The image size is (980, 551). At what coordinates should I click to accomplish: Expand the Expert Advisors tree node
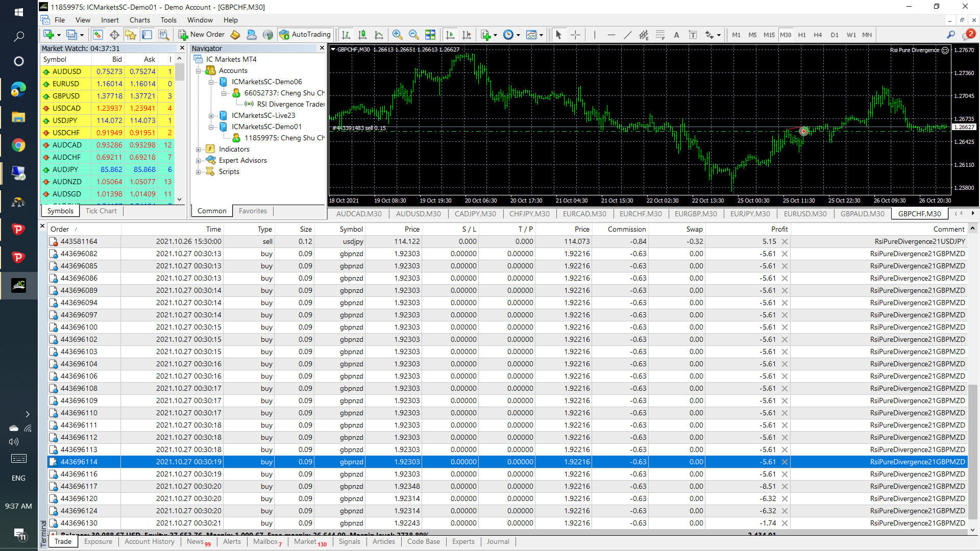click(199, 161)
